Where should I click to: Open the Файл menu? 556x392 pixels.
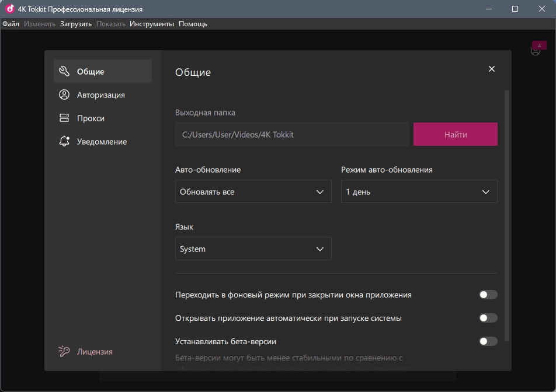coord(11,24)
